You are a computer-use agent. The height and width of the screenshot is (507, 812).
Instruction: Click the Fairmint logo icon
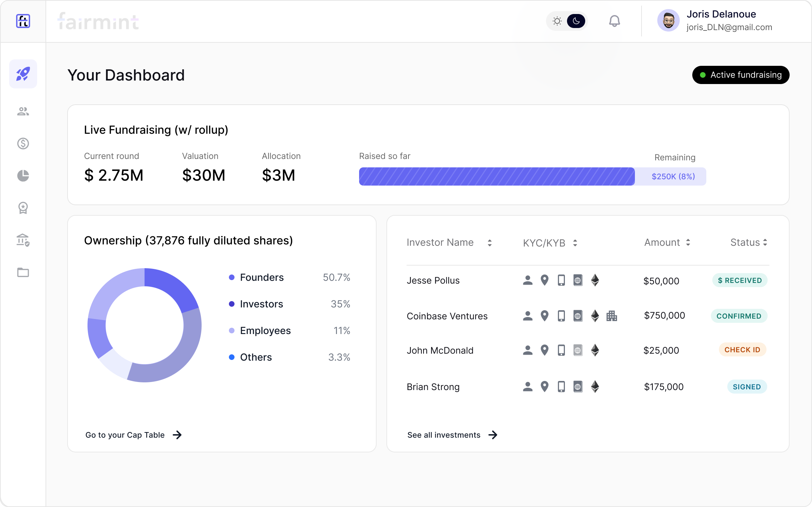tap(23, 21)
